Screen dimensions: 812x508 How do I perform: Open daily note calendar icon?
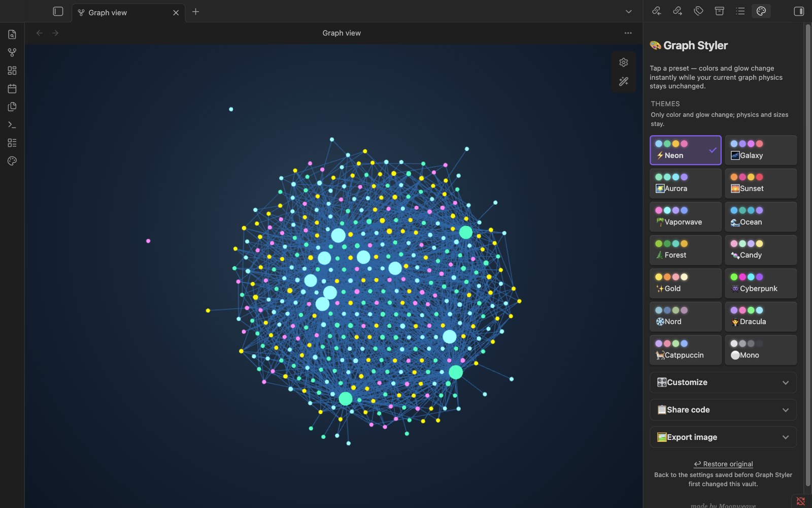(x=12, y=88)
